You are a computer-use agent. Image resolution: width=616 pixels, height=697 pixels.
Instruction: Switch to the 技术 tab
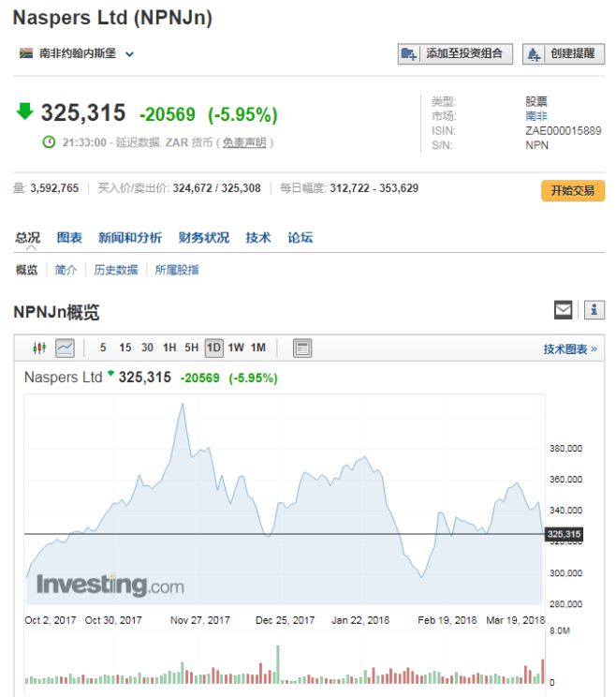[258, 237]
